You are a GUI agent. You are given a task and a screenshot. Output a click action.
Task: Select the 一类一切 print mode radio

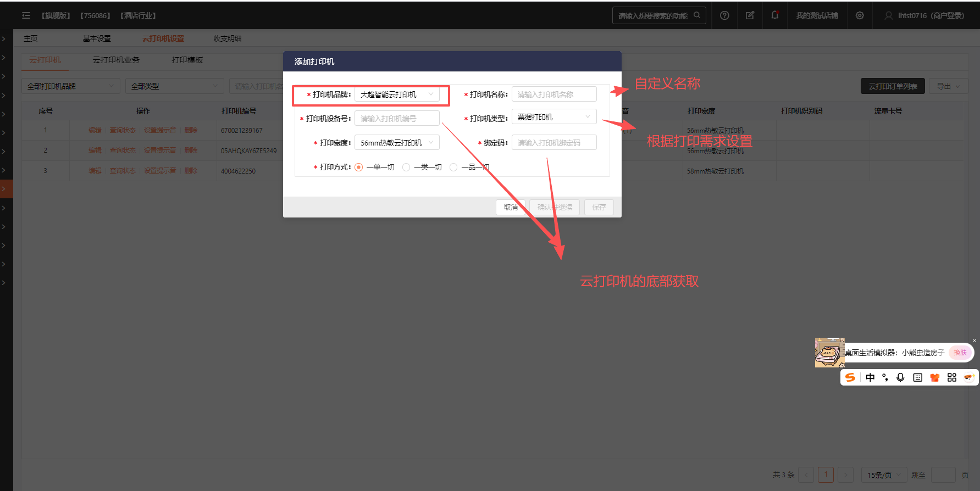(406, 168)
